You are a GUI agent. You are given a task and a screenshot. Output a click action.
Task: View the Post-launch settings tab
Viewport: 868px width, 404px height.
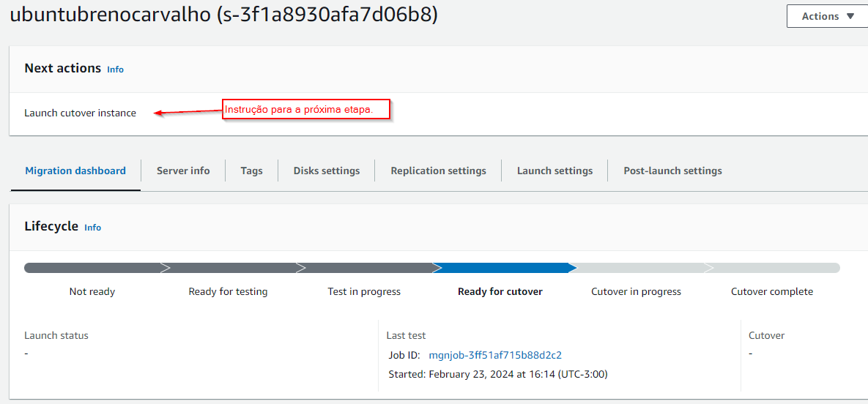(672, 171)
